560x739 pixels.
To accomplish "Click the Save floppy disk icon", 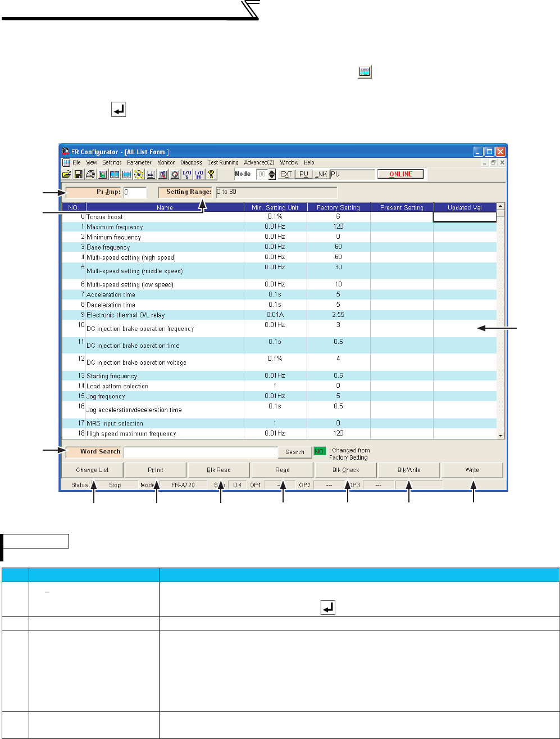I will coord(78,174).
